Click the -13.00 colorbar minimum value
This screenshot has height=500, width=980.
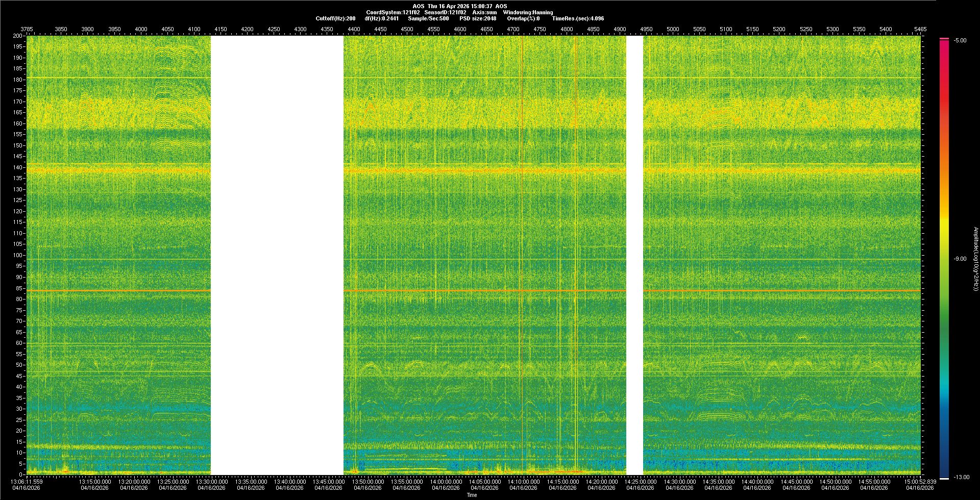tap(961, 478)
